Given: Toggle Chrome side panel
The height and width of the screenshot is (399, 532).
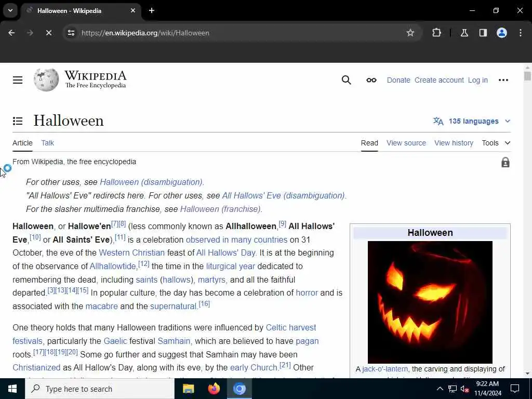Looking at the screenshot, I should [483, 33].
